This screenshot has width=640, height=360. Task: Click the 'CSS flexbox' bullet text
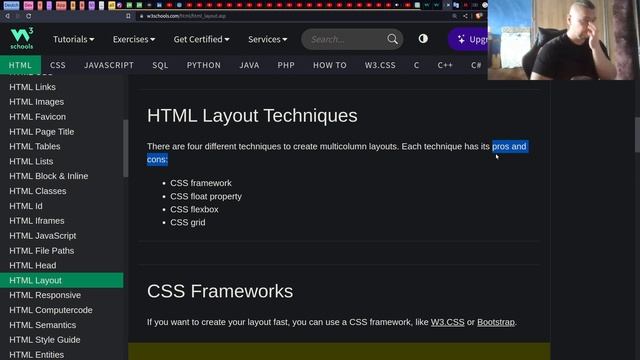click(x=194, y=209)
